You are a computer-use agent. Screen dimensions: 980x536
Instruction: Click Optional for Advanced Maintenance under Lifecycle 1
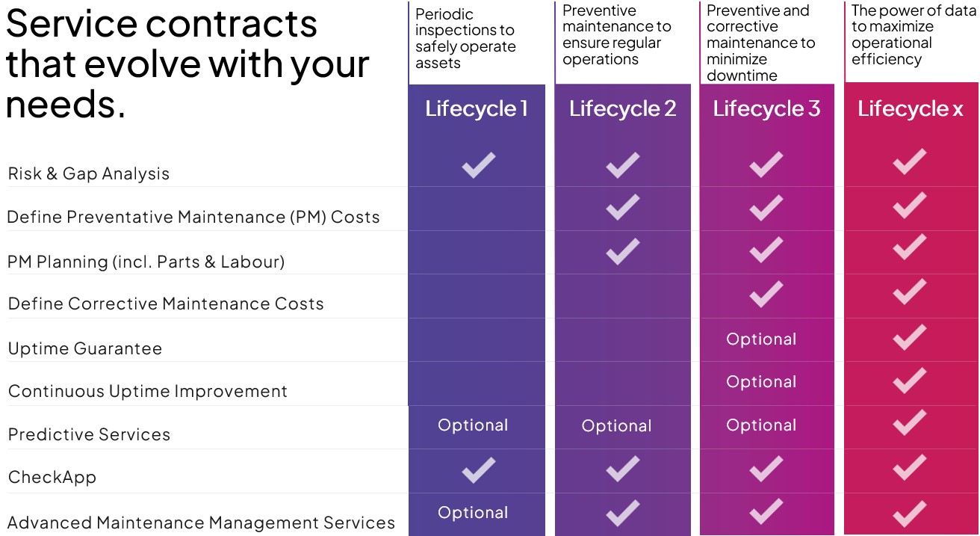coord(473,513)
